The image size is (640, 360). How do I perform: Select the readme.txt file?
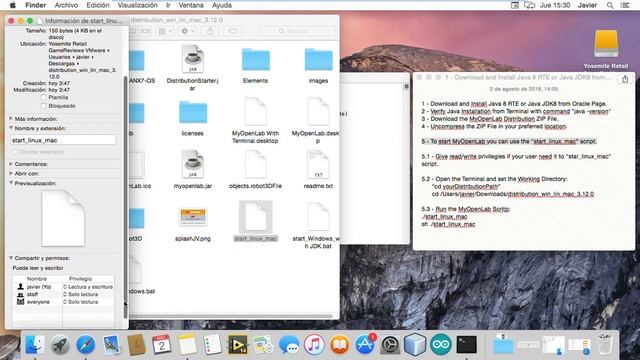pyautogui.click(x=318, y=164)
